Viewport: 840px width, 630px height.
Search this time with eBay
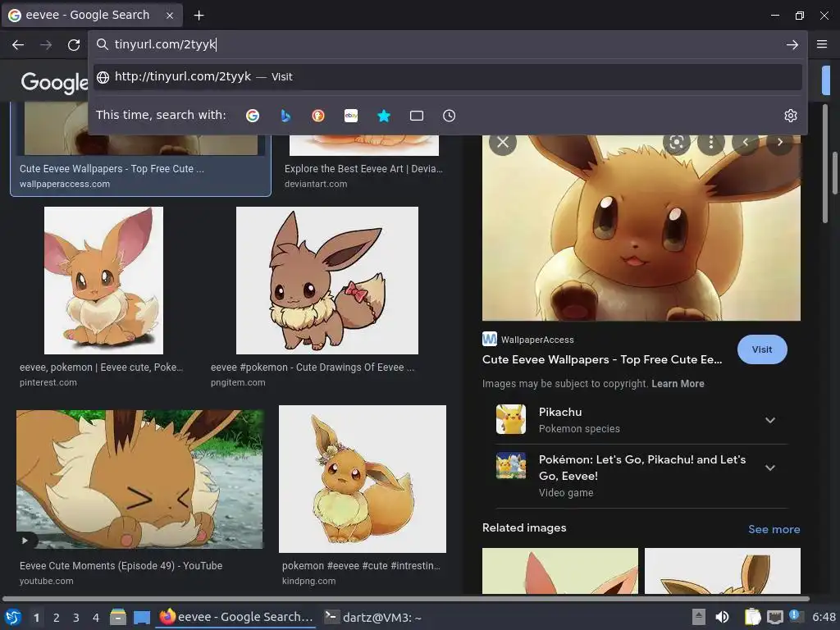coord(351,116)
